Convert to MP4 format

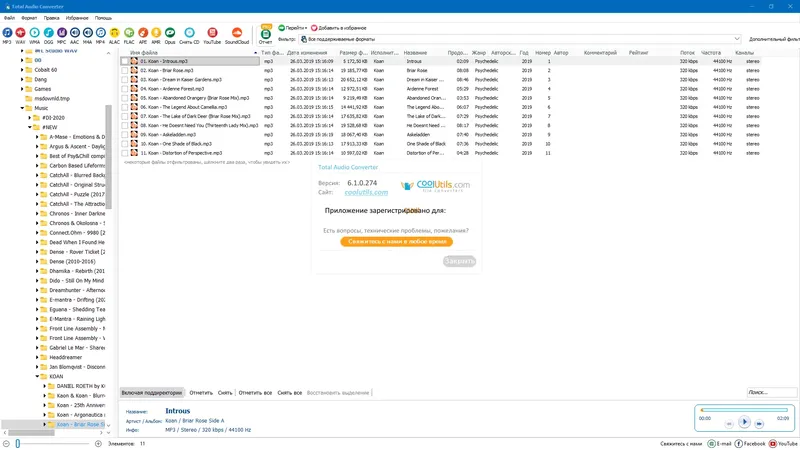[x=101, y=34]
